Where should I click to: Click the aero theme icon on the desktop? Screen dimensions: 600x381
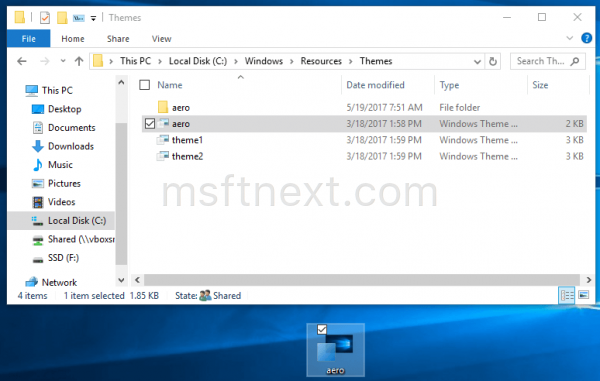tap(335, 350)
